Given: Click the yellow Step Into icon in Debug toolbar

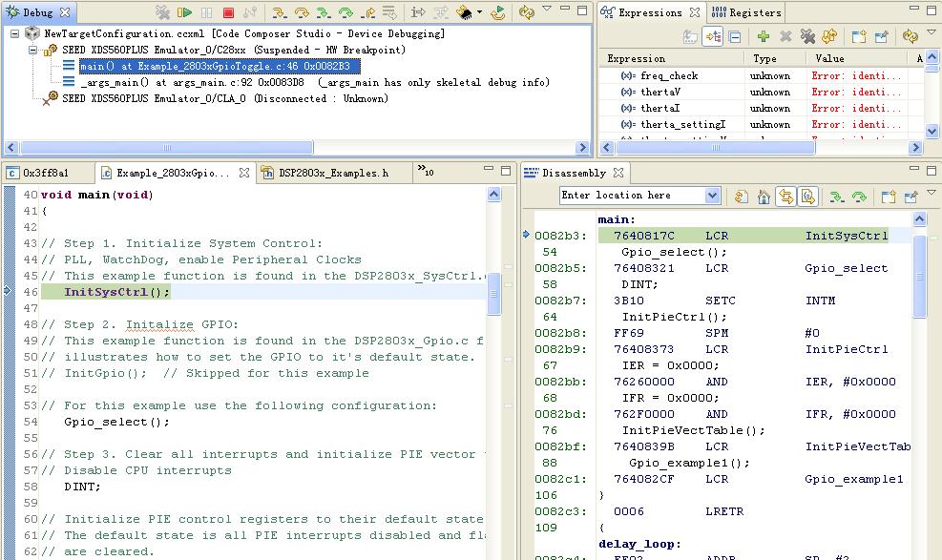Looking at the screenshot, I should (279, 12).
